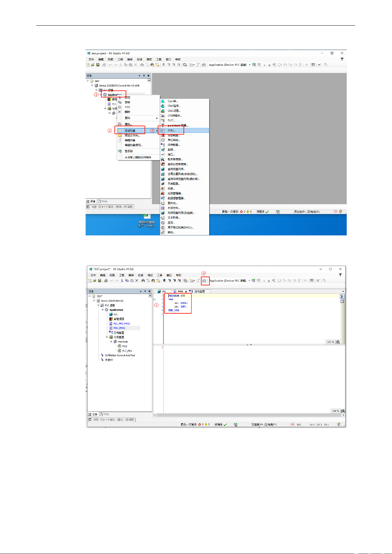Click the 图片池 icon in the submenu

pyautogui.click(x=163, y=203)
